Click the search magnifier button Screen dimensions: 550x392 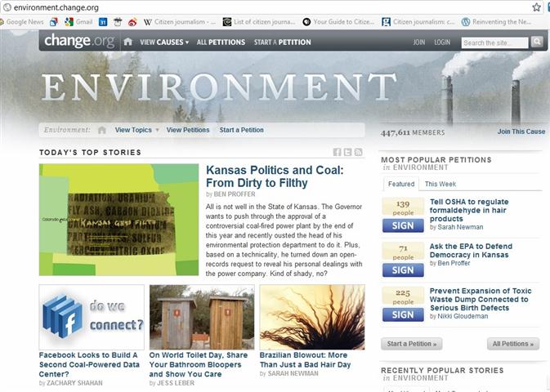click(537, 42)
